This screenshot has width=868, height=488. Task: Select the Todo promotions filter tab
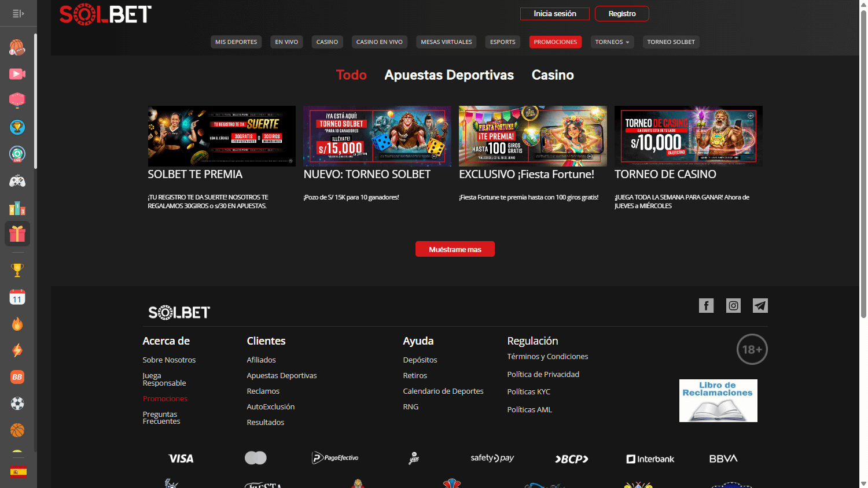click(x=351, y=75)
